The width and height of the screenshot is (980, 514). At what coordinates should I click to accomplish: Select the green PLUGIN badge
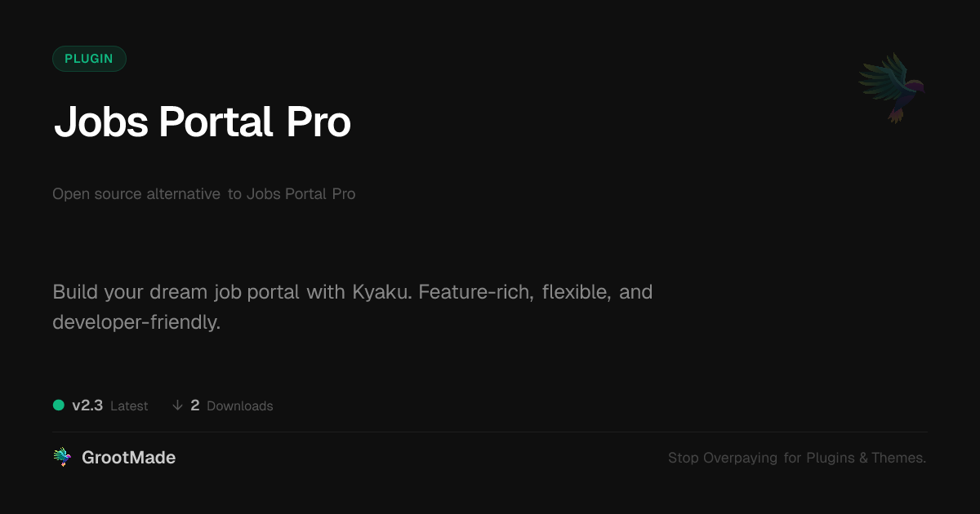[89, 59]
